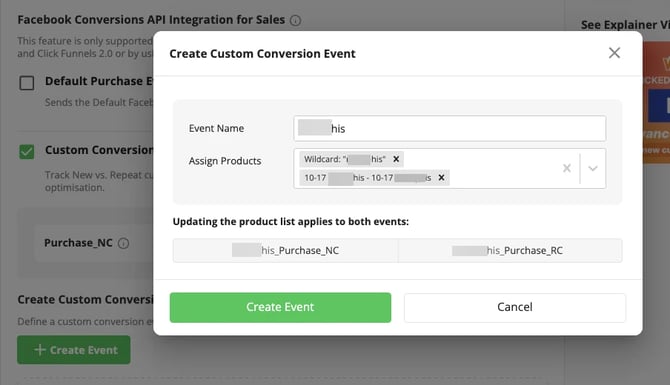Uncheck the Custom Conversion checkbox
670x385 pixels.
coord(26,151)
